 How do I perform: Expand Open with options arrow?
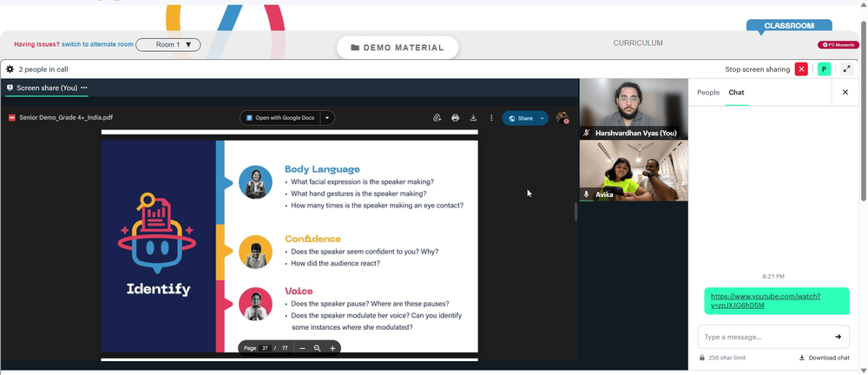(327, 118)
